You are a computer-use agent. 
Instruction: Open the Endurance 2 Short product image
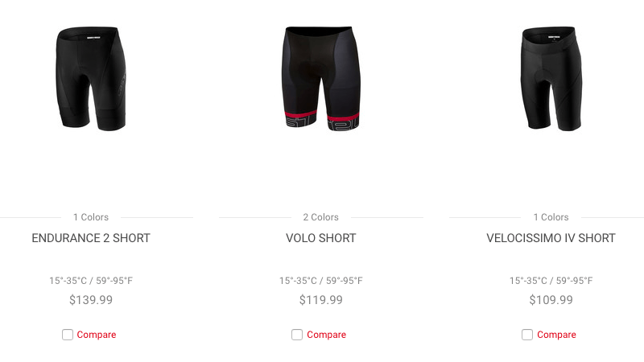pyautogui.click(x=91, y=79)
